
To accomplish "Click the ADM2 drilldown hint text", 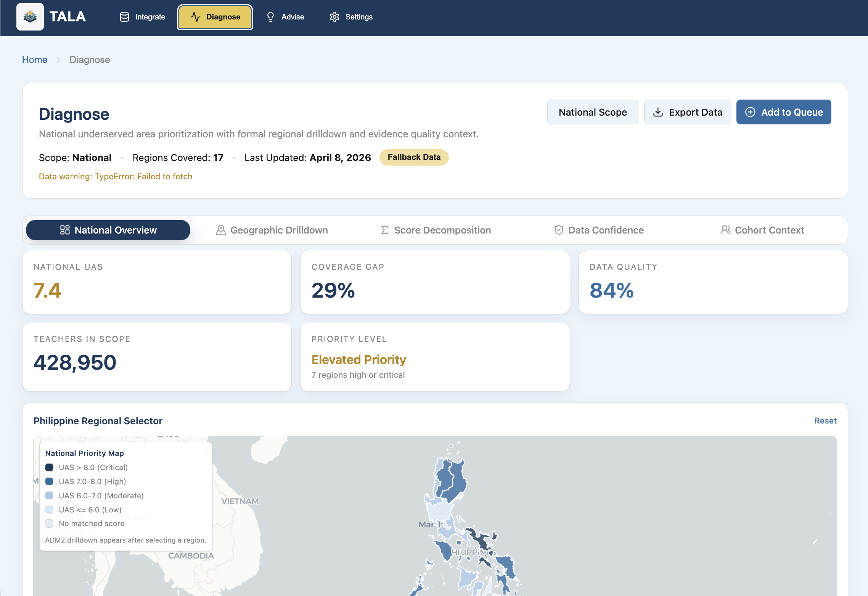I will pos(126,540).
